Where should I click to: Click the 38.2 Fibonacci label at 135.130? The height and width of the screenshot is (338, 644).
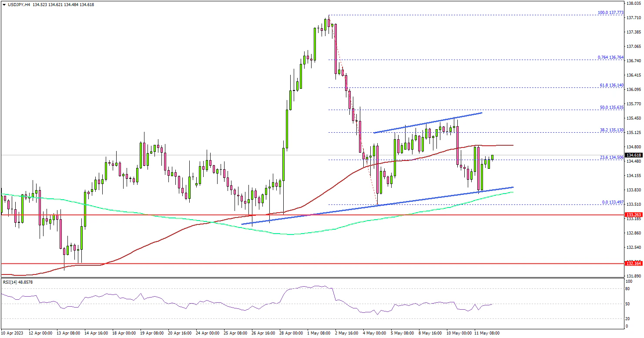tap(611, 130)
